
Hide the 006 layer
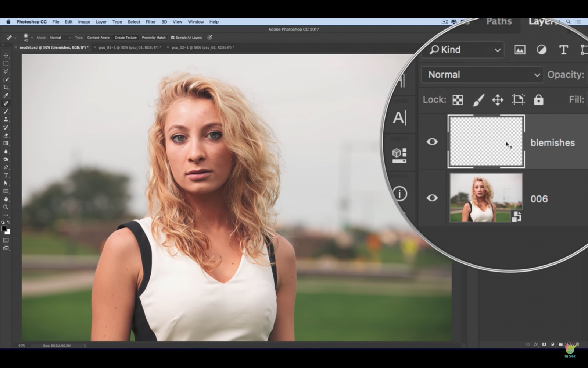click(432, 198)
